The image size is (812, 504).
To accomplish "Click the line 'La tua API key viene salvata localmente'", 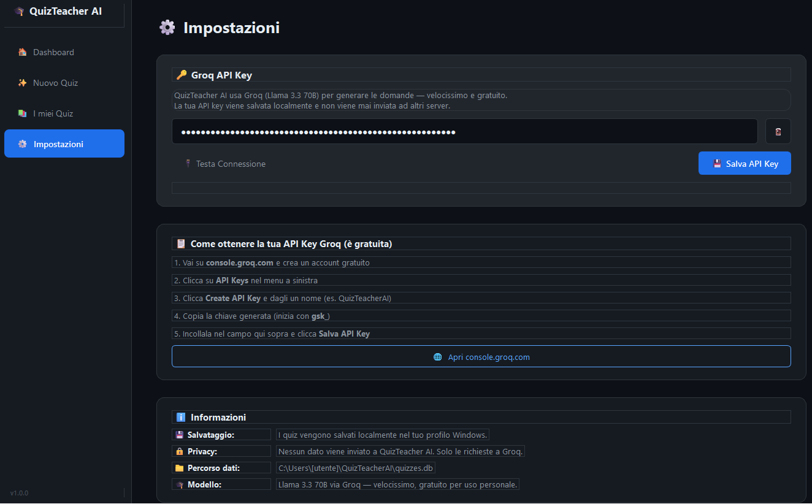I will (312, 106).
